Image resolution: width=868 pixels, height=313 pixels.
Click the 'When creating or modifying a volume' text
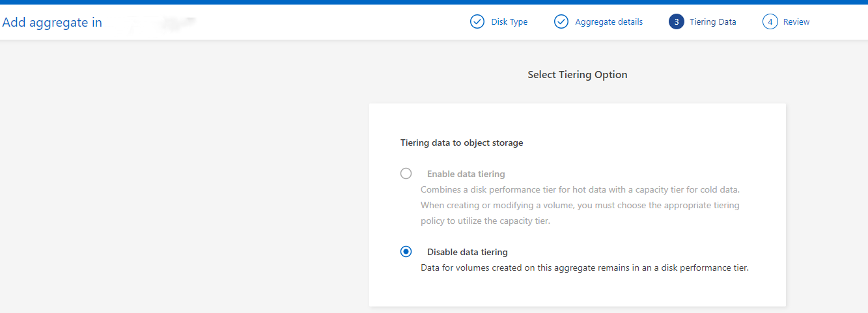[580, 206]
